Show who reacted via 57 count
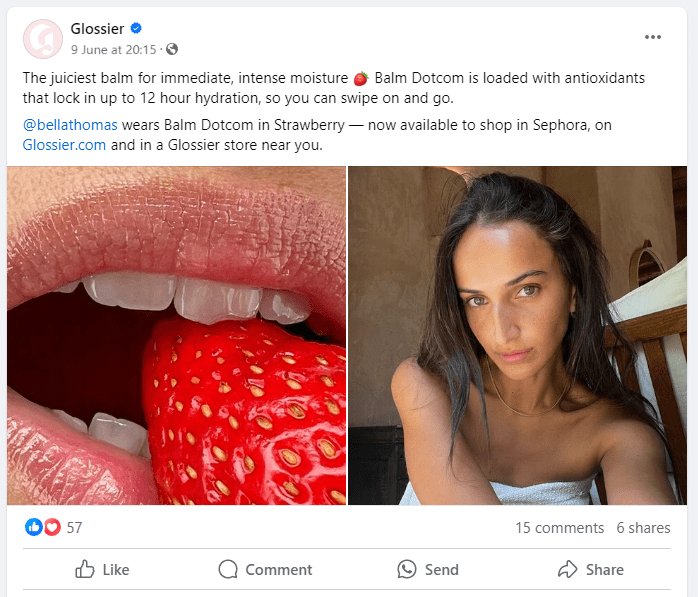The image size is (698, 597). pos(75,527)
